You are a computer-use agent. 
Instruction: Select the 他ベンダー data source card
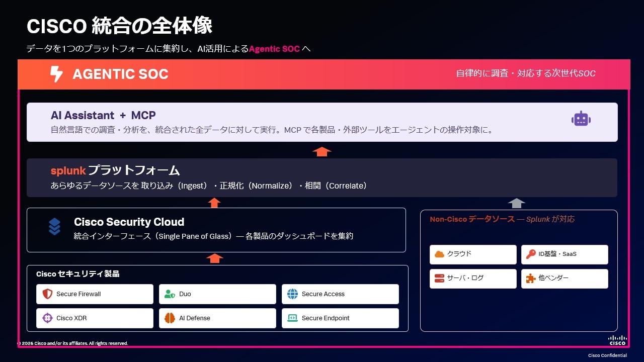[x=565, y=279]
